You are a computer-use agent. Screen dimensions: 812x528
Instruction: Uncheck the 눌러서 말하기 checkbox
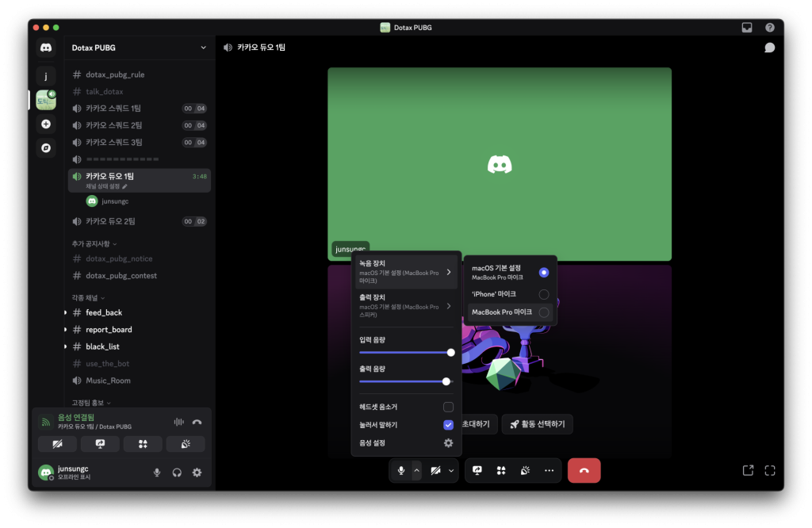[x=448, y=425]
